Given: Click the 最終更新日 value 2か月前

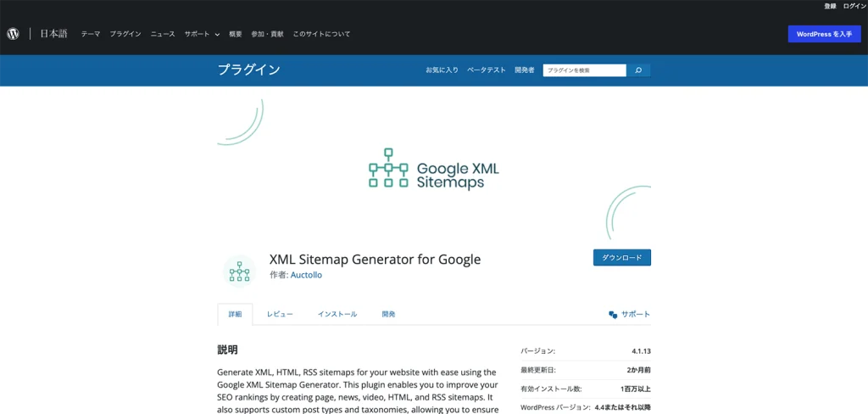Looking at the screenshot, I should pos(639,370).
